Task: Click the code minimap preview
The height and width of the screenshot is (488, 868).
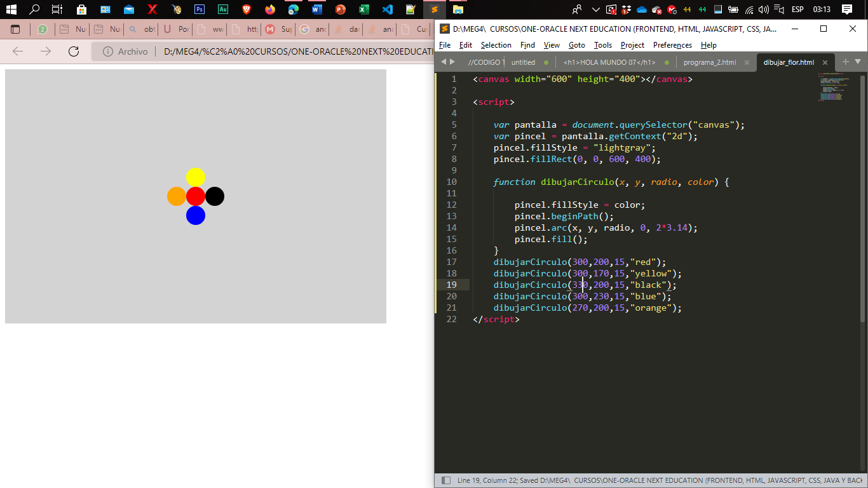Action: [834, 87]
